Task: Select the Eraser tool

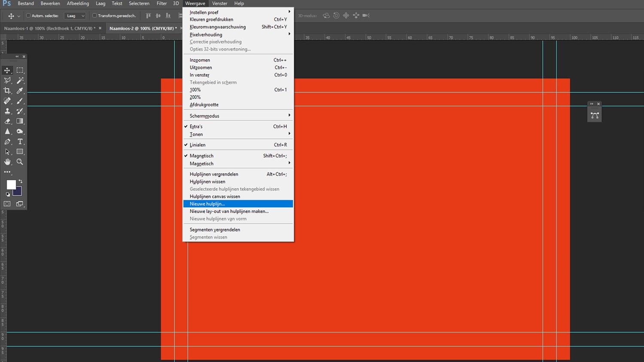Action: point(7,121)
